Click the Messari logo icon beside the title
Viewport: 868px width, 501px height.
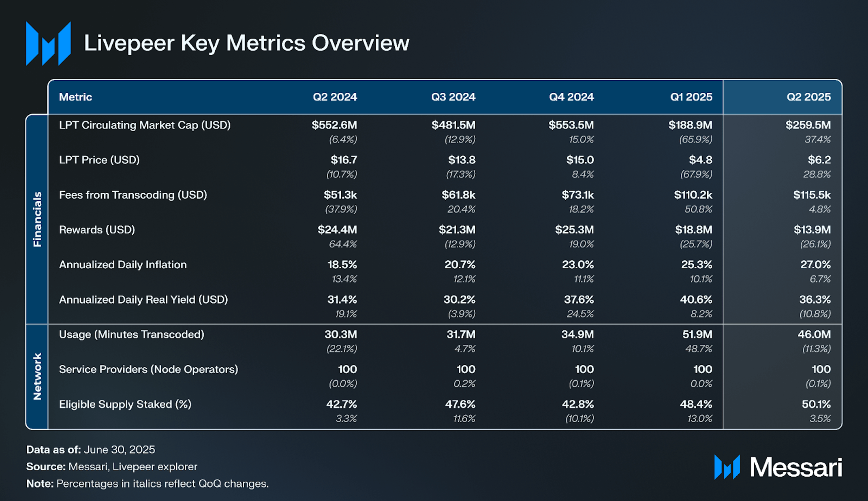click(48, 43)
